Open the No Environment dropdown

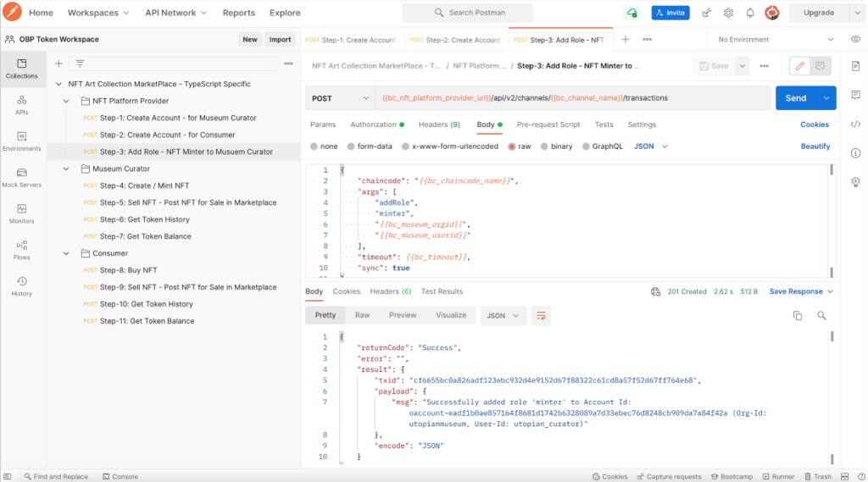775,39
